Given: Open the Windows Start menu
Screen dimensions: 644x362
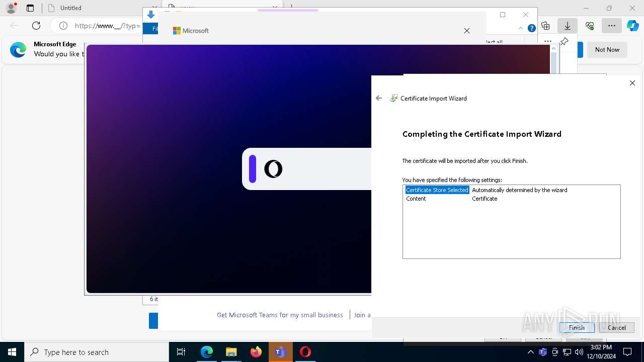Looking at the screenshot, I should (12, 352).
